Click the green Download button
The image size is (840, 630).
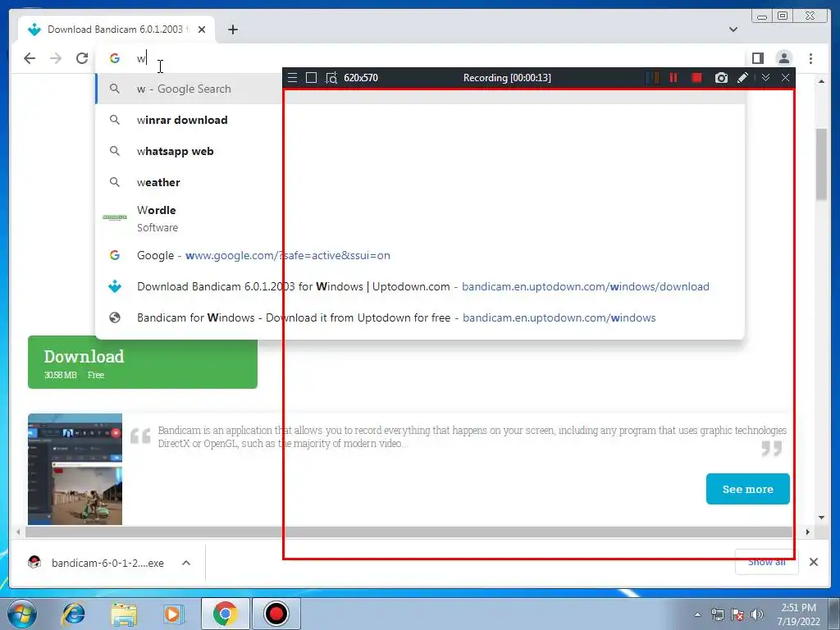143,363
